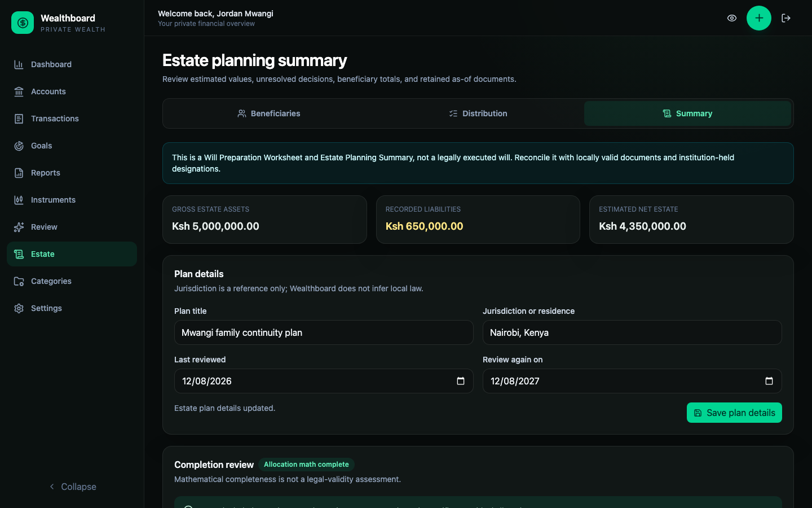Image resolution: width=812 pixels, height=508 pixels.
Task: Switch to the Distribution tab
Action: 478,113
